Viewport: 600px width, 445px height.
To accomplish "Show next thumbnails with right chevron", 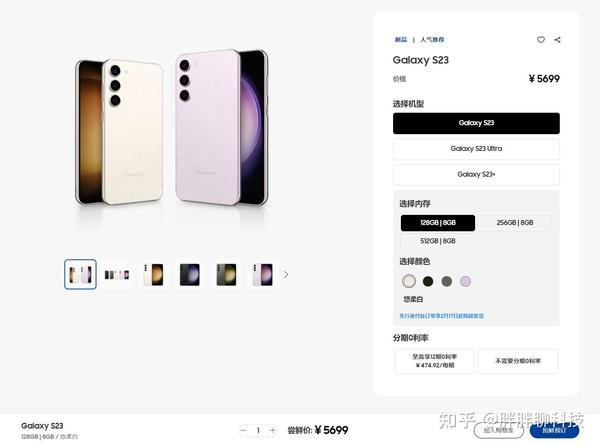I will (286, 274).
